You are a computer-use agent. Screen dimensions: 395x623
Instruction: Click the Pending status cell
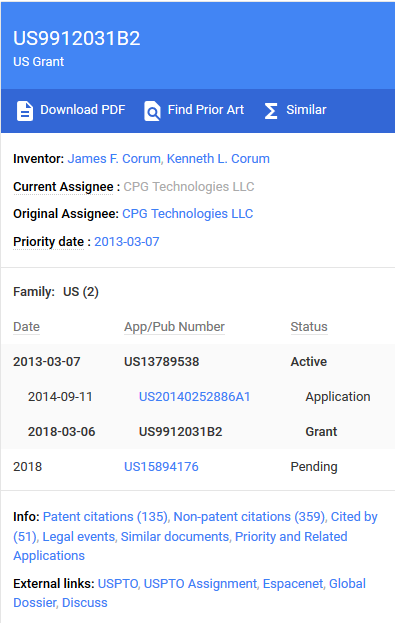tap(314, 466)
